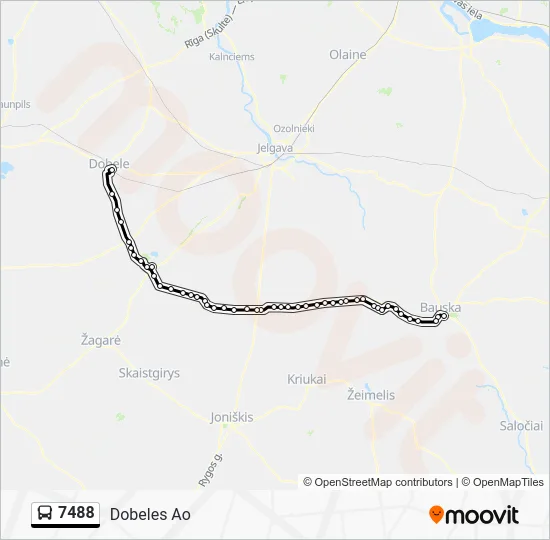Click the Kalnciems label on map

click(232, 56)
